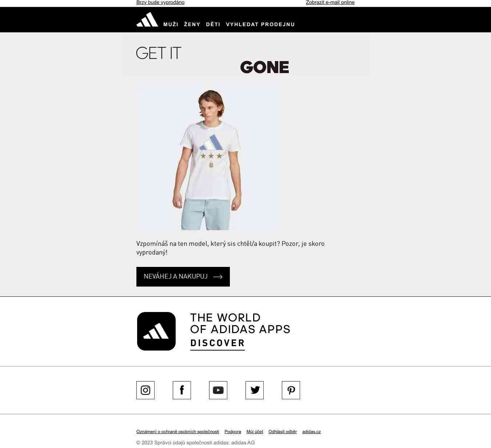This screenshot has height=448, width=491.
Task: Open Odhlásit odběr link
Action: click(x=283, y=432)
